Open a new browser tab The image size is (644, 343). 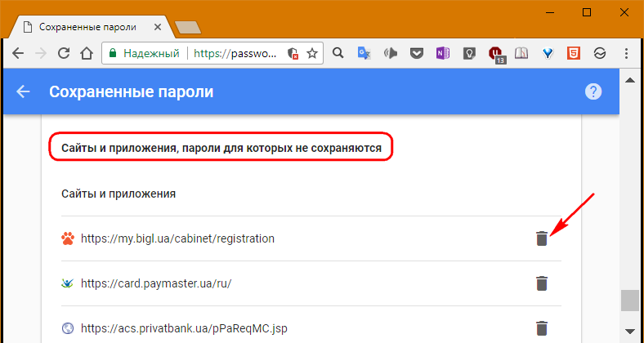(188, 27)
